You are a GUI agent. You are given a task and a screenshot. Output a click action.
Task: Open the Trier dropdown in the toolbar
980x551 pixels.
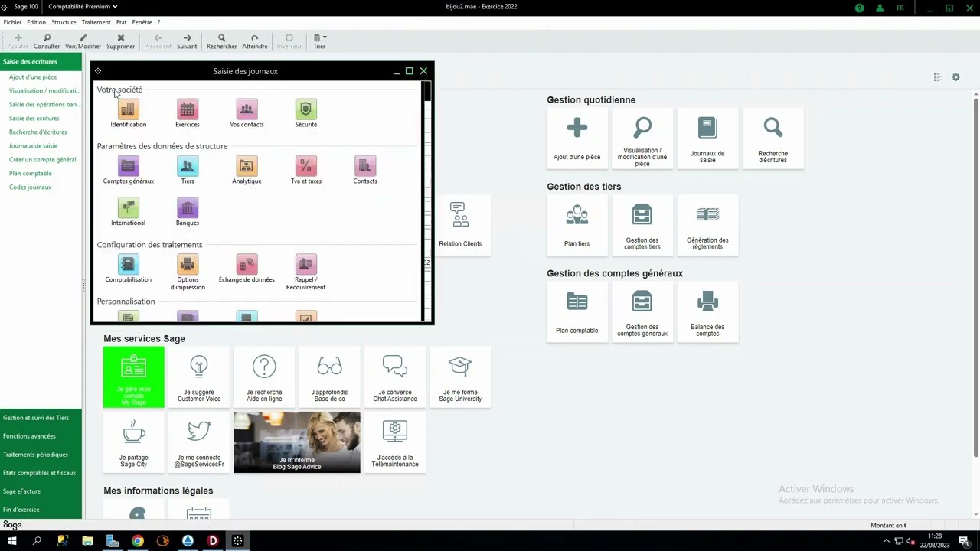pos(320,41)
